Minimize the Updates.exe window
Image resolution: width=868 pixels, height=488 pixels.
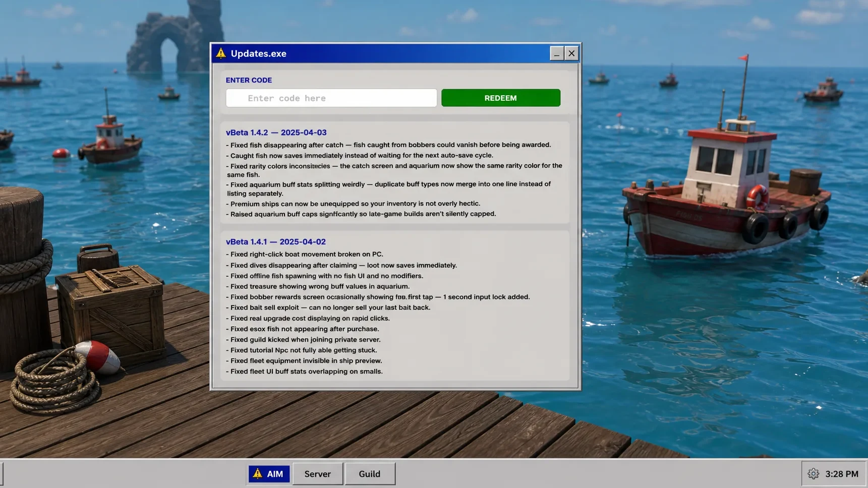coord(556,53)
